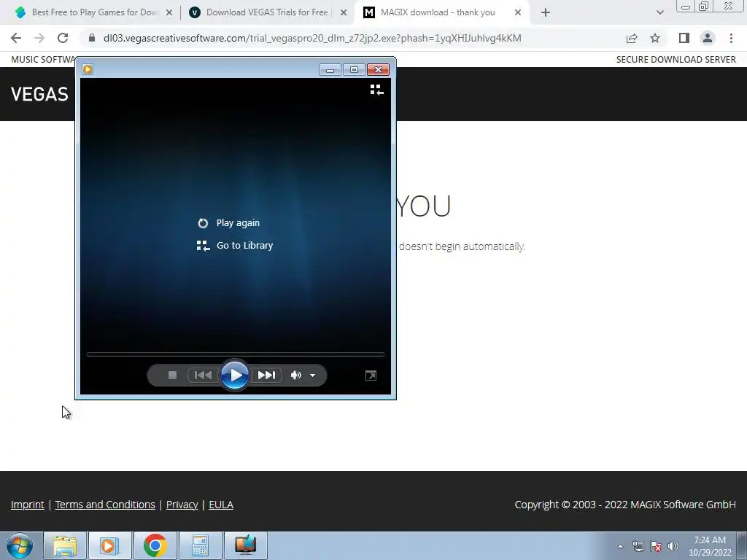Minimize the media player window
Screen dimensions: 747x560
[330, 70]
